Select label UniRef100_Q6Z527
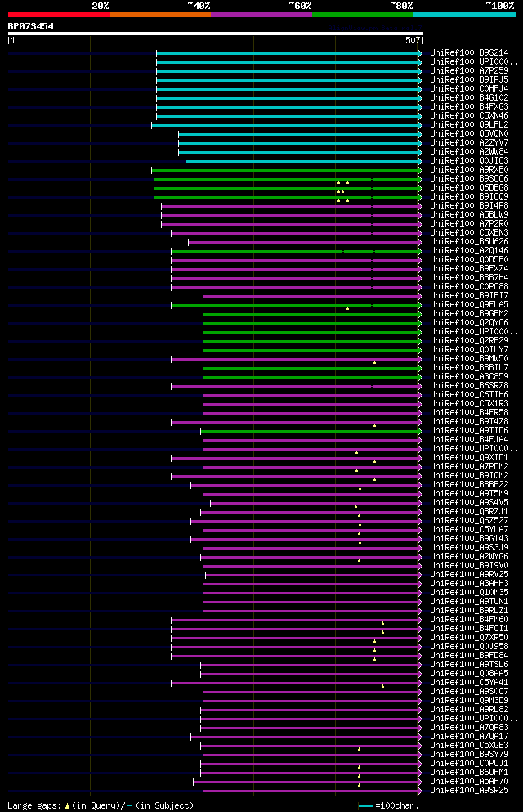 pyautogui.click(x=469, y=520)
